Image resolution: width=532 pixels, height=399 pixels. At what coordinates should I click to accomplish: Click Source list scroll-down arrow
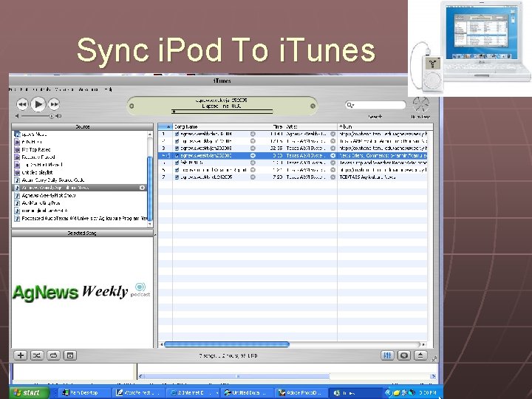tap(150, 225)
